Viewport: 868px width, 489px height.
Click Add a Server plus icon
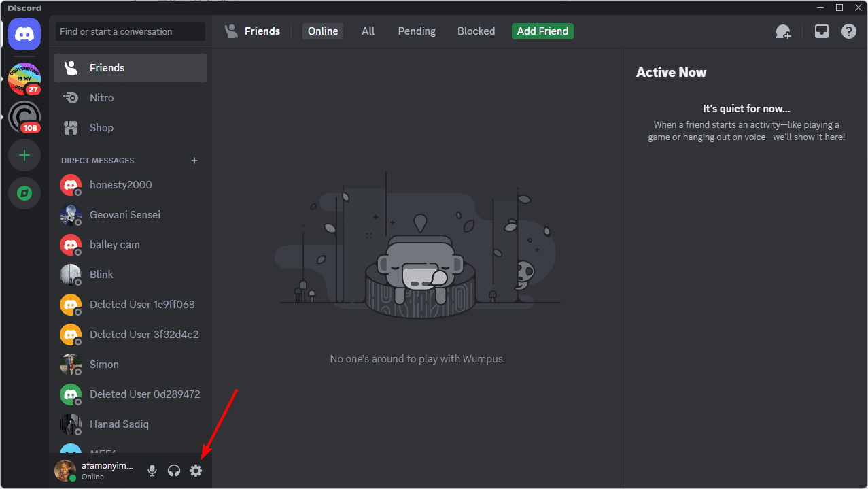pos(24,155)
